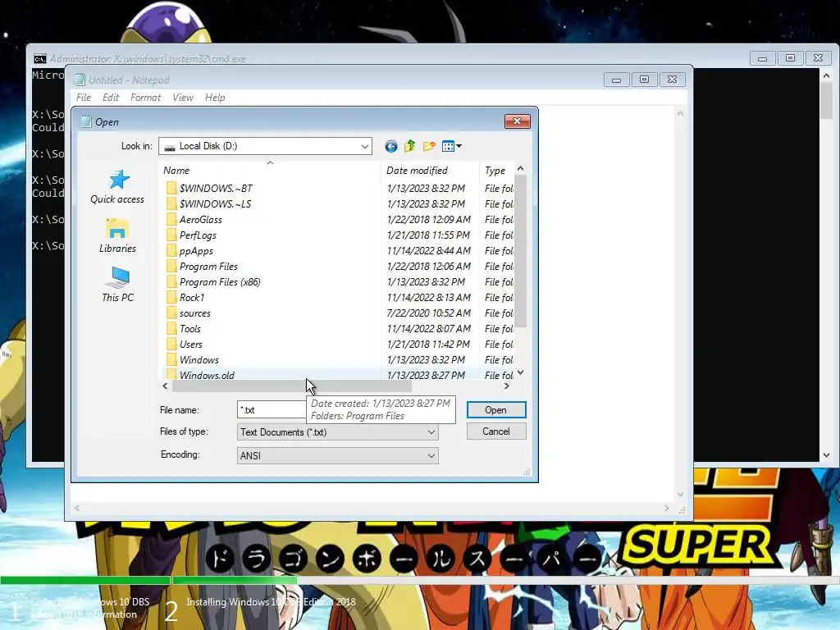This screenshot has height=630, width=840.
Task: Select the Program Files folder icon
Action: pos(171,267)
